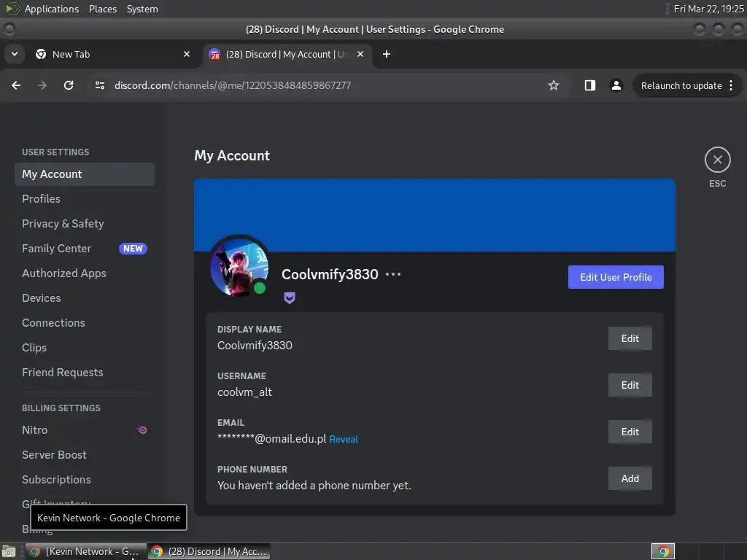Screen dimensions: 747x560
Task: Open the three-dot menu next to Coolvmify3830
Action: click(393, 274)
